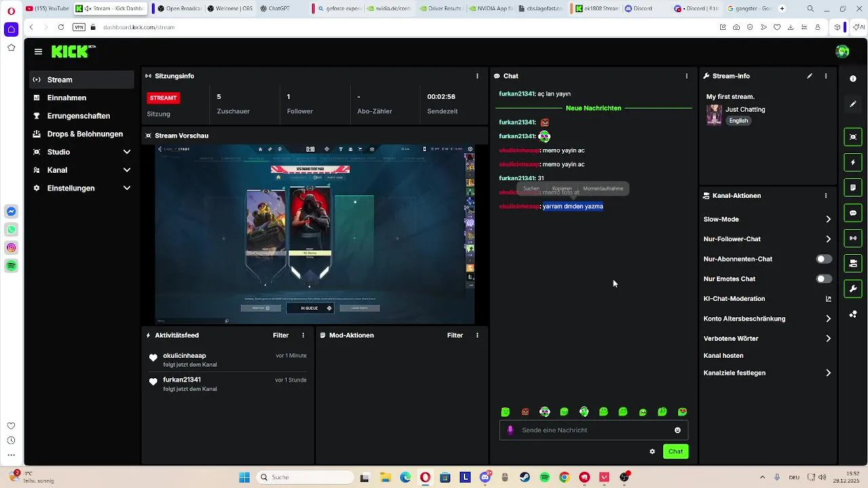This screenshot has width=868, height=488.
Task: Open the profile avatar in the Kick header
Action: pos(842,52)
